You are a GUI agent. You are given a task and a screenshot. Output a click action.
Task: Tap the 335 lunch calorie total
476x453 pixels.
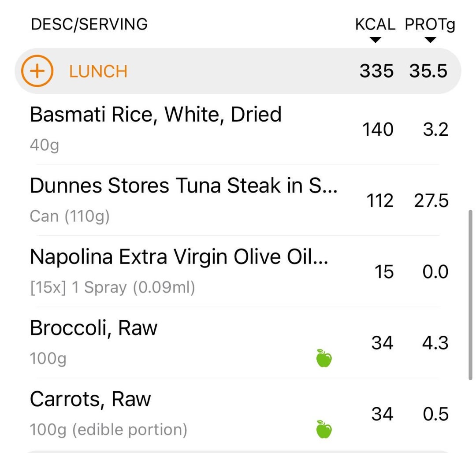click(x=376, y=71)
